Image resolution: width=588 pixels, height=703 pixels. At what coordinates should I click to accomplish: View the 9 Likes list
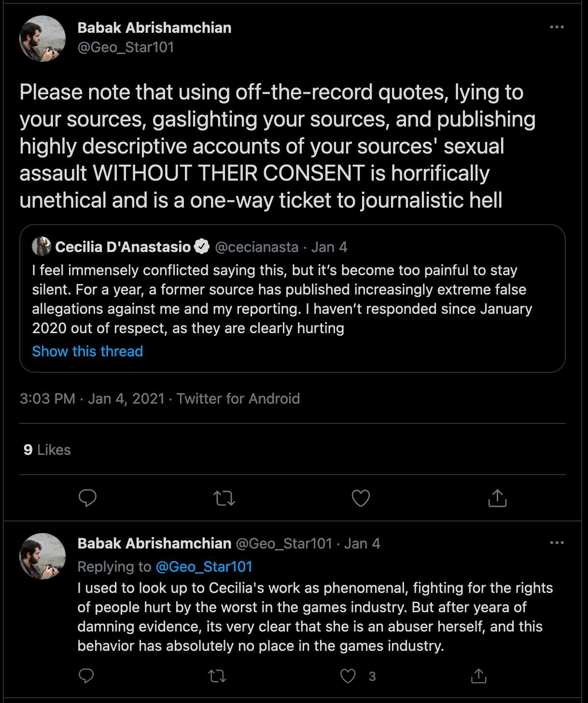(47, 450)
